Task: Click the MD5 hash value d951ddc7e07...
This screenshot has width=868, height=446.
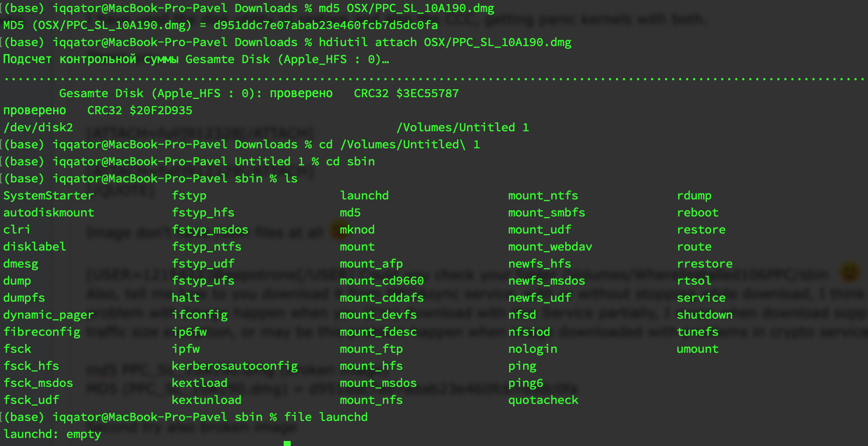Action: [x=325, y=25]
